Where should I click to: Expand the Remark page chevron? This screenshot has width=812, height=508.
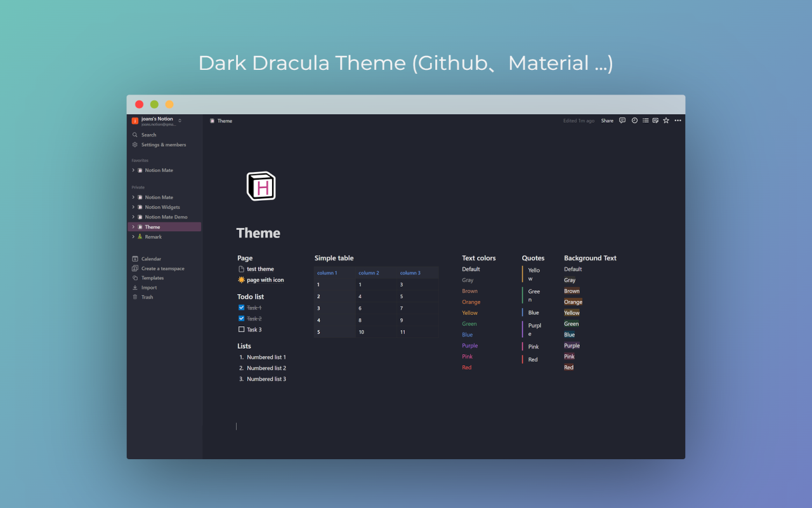pos(133,237)
